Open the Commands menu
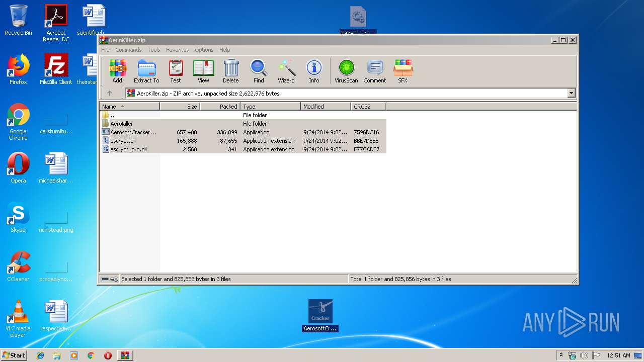Viewport: 644px width, 362px height. pos(128,50)
